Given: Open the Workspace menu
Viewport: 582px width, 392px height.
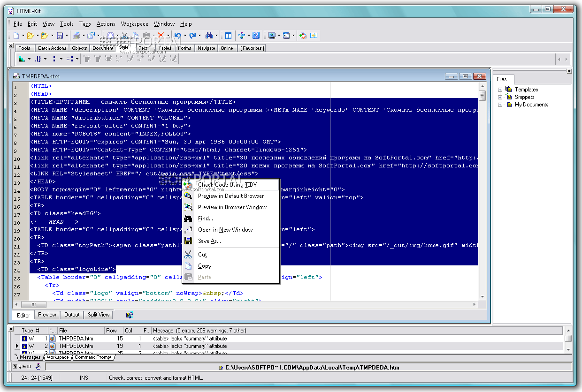Looking at the screenshot, I should [134, 24].
